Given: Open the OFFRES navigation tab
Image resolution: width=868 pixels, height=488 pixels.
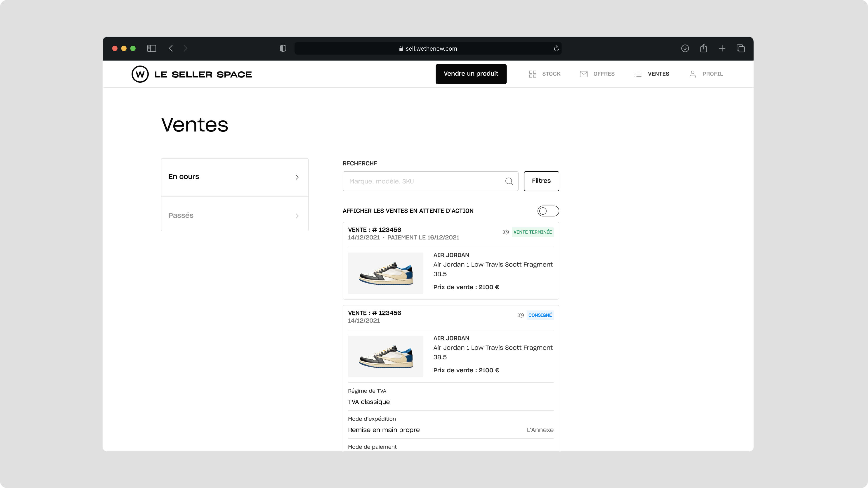Looking at the screenshot, I should [x=597, y=74].
